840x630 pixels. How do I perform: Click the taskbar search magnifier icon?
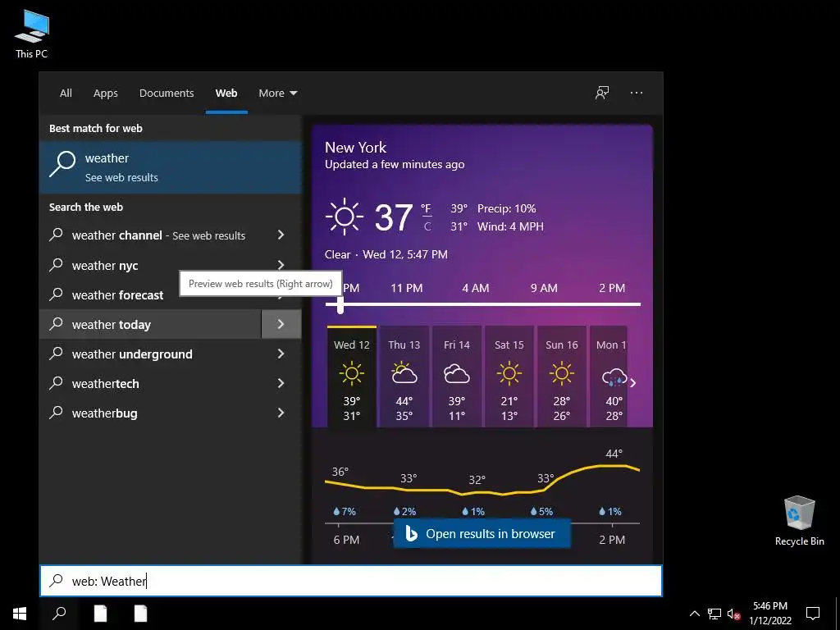(59, 614)
